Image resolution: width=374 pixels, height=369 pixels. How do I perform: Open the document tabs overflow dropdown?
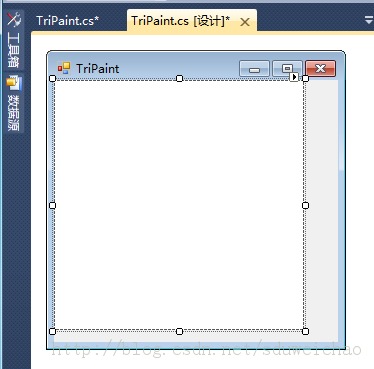point(369,20)
